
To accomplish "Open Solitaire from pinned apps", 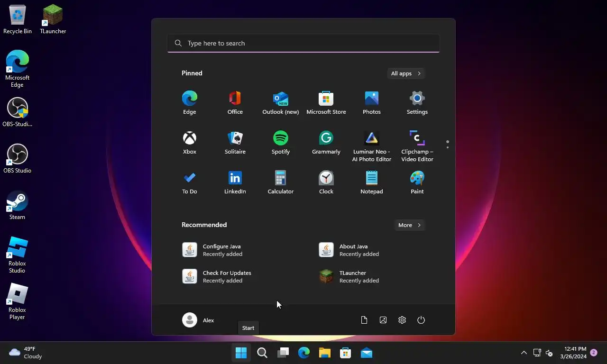I will 235,143.
